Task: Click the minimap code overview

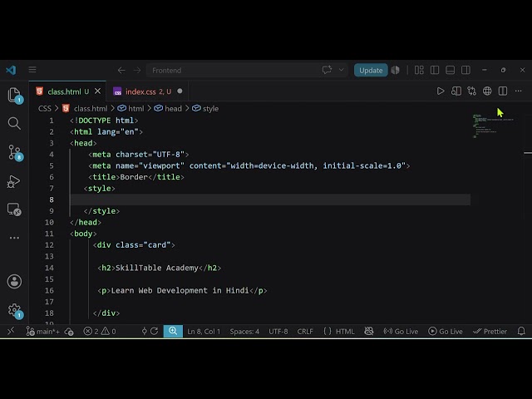Action: [x=493, y=126]
